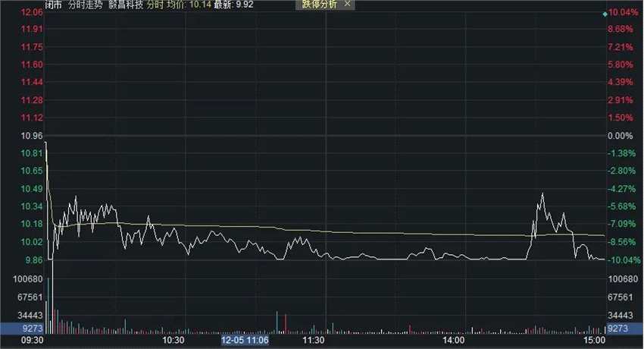This screenshot has width=644, height=349.
Task: Click the 分时 label in header
Action: click(155, 5)
